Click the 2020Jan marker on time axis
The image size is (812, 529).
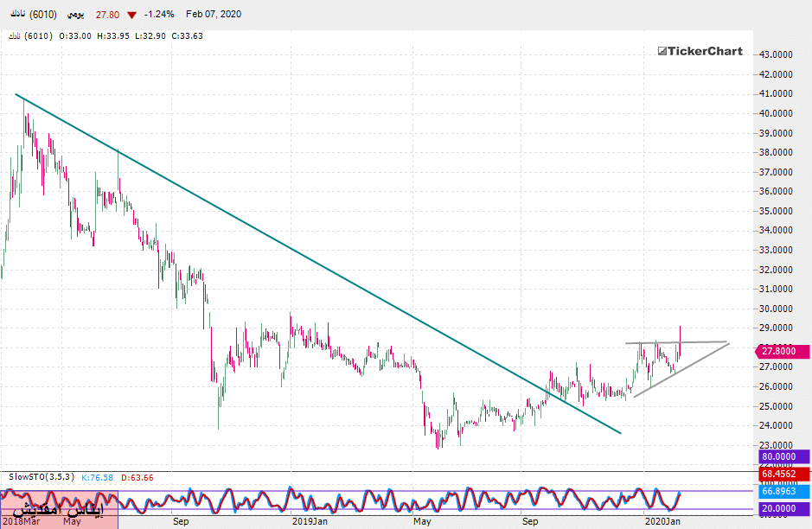(x=662, y=522)
